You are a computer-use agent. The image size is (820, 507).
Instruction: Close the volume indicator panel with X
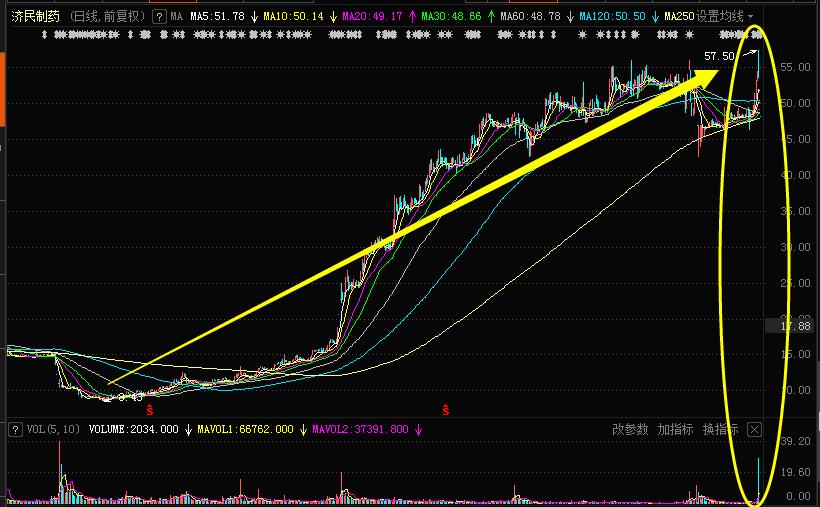click(x=754, y=430)
